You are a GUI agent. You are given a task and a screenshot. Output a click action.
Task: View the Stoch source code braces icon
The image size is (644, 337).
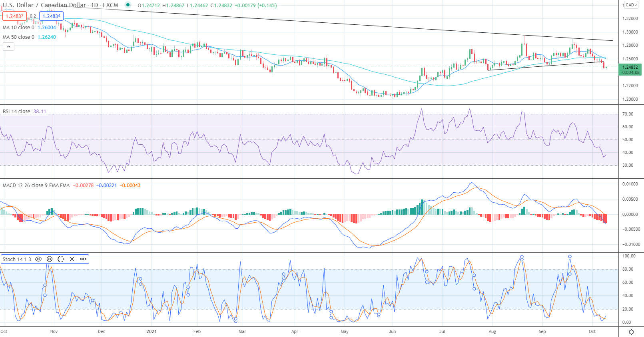coord(61,259)
